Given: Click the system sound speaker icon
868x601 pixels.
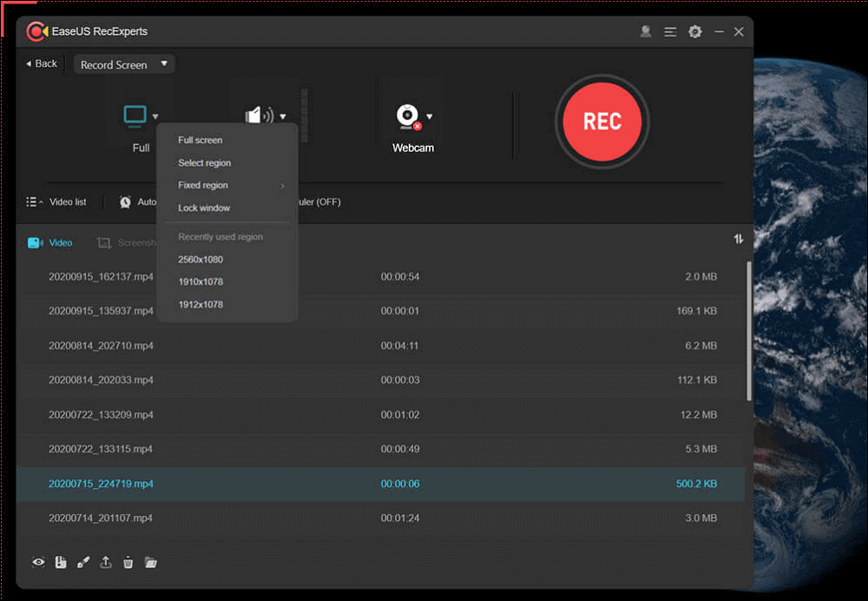Looking at the screenshot, I should pyautogui.click(x=259, y=116).
